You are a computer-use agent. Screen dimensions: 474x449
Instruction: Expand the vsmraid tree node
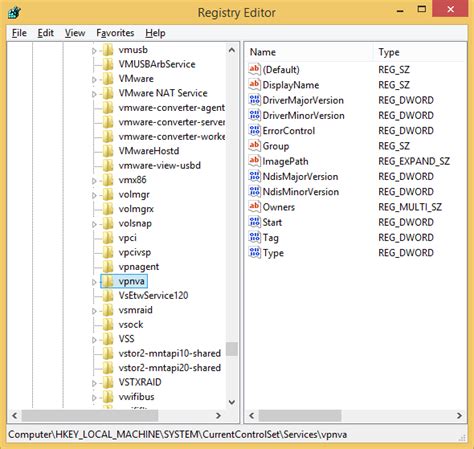(x=94, y=311)
